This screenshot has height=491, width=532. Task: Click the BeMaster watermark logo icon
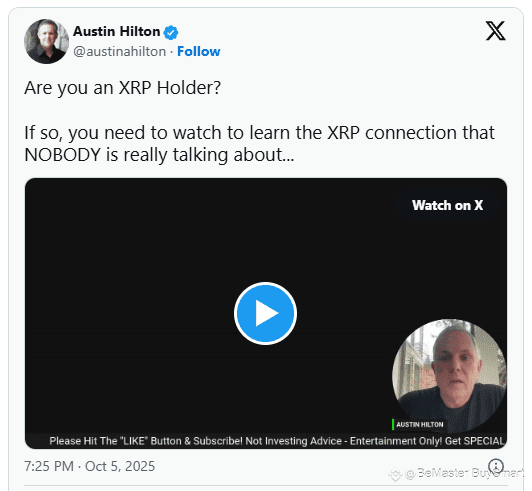(395, 474)
